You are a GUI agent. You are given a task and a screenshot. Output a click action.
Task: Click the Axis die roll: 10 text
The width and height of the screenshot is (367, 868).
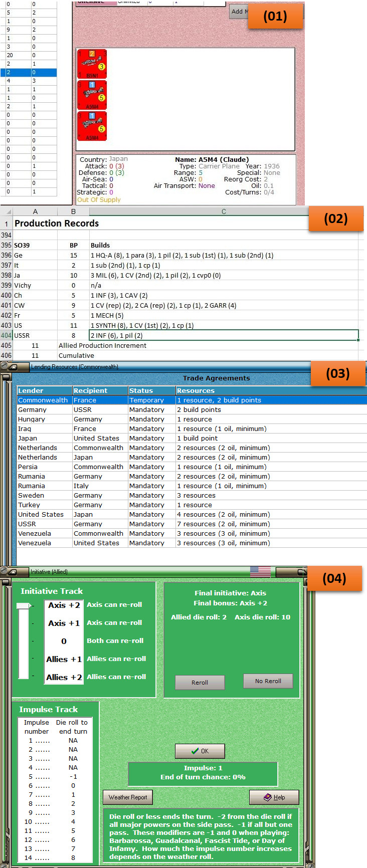(262, 617)
